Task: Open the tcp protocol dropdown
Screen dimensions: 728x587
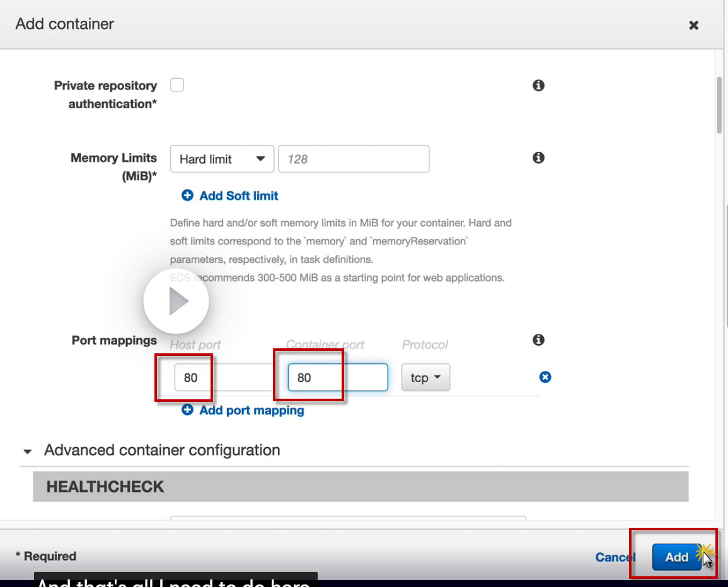Action: 425,377
